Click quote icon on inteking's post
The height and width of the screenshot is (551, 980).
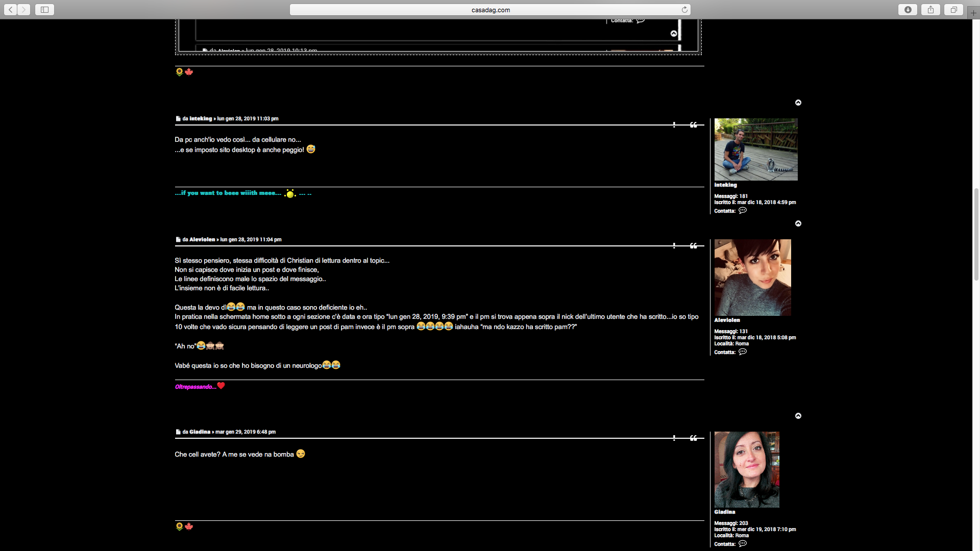click(693, 125)
